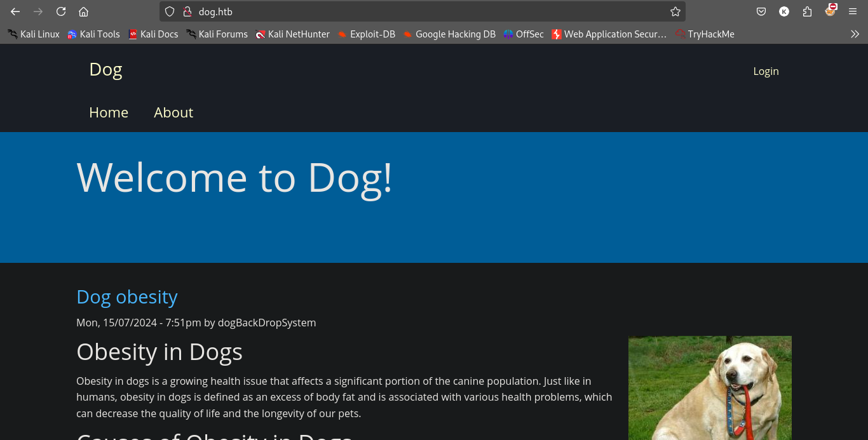
Task: Show more bookmarks chevron
Action: point(855,34)
